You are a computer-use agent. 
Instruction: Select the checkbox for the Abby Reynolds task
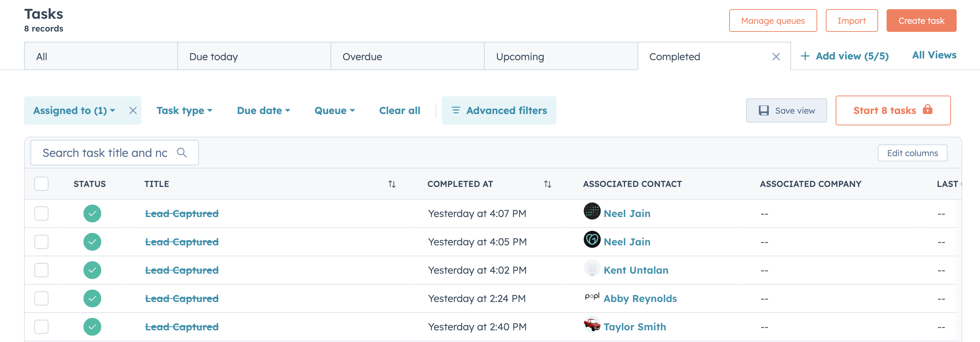(x=41, y=298)
